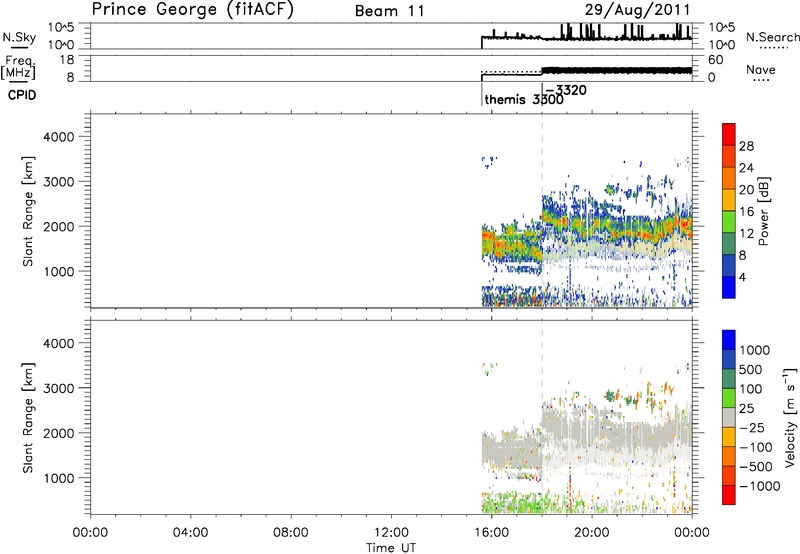This screenshot has width=800, height=554.
Task: Select the Beam 11 label
Action: (390, 11)
